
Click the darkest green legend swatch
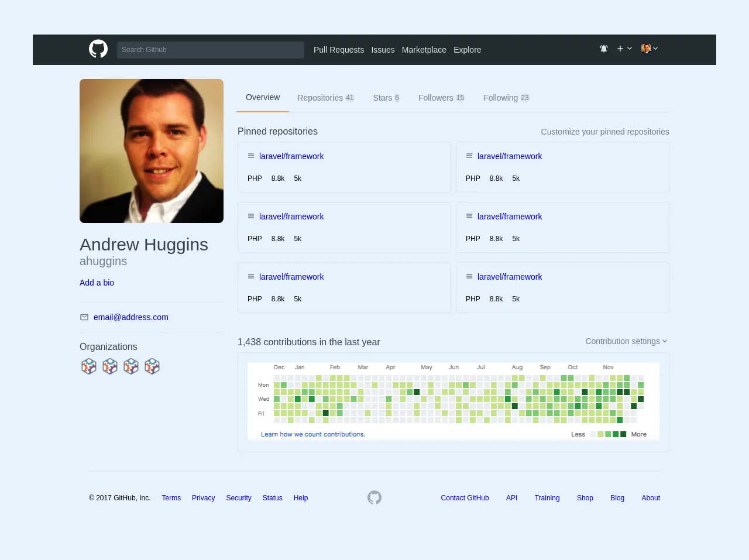click(623, 434)
